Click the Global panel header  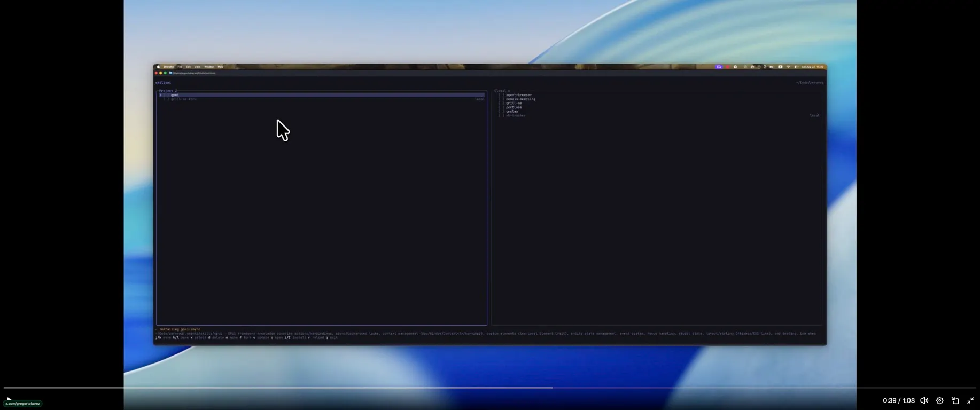click(x=502, y=91)
